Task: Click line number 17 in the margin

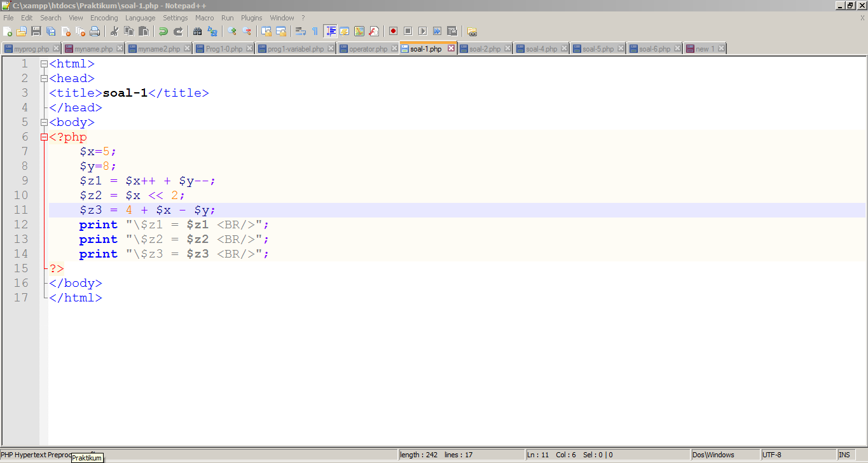Action: coord(21,298)
